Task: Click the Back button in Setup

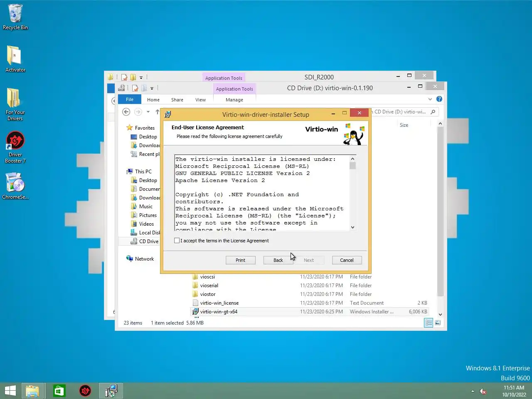Action: pyautogui.click(x=278, y=260)
